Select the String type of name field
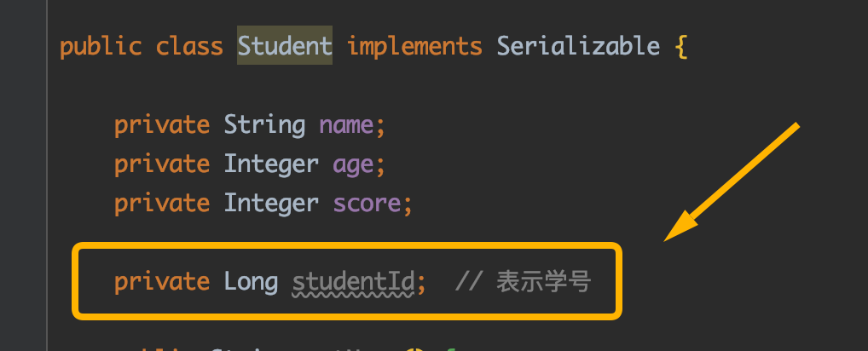 pos(264,126)
